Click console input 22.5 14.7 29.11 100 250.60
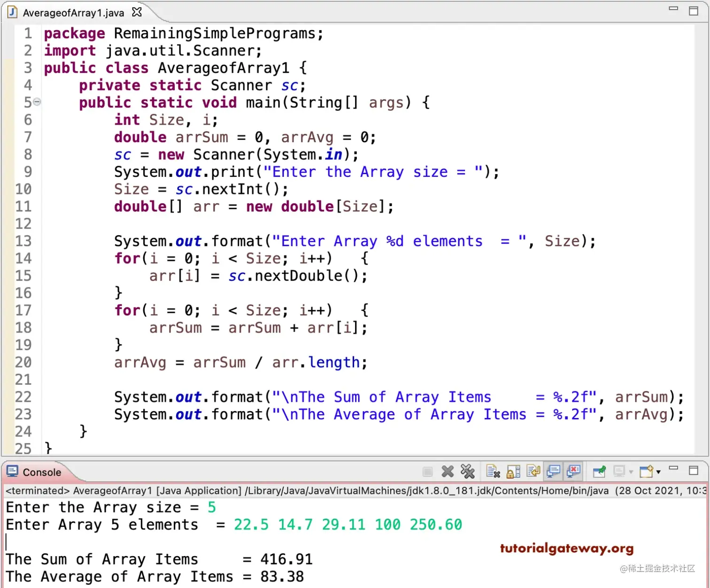Viewport: 710px width, 588px height. (348, 525)
